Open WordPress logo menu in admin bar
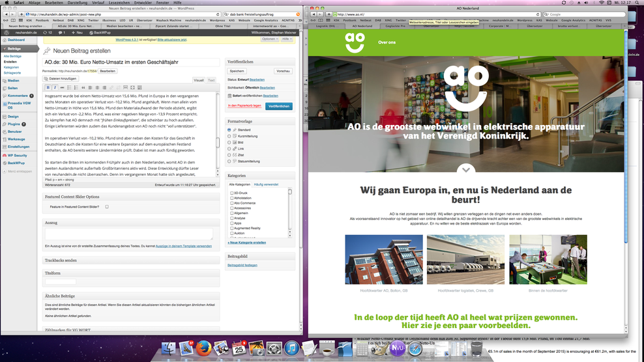Image resolution: width=644 pixels, height=362 pixels. coord(7,33)
